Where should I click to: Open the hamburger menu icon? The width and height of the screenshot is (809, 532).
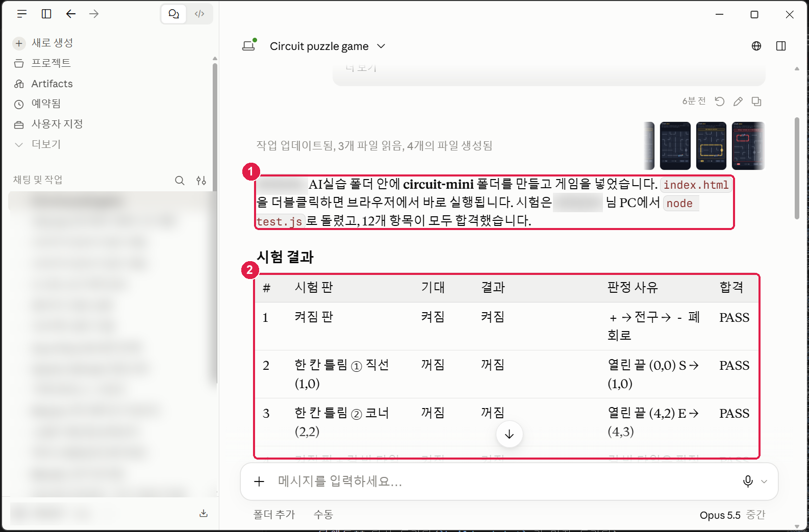[22, 14]
